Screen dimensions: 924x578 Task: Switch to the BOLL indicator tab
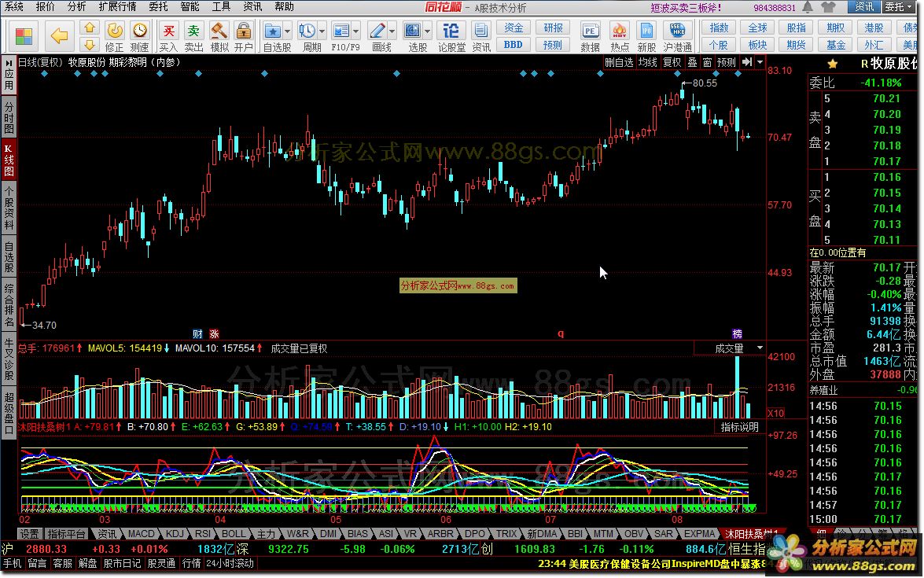234,534
